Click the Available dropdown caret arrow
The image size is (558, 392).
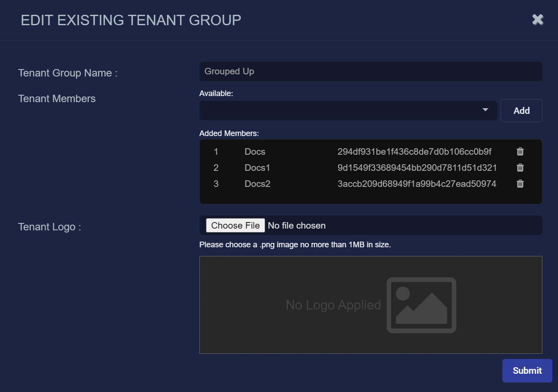[485, 110]
